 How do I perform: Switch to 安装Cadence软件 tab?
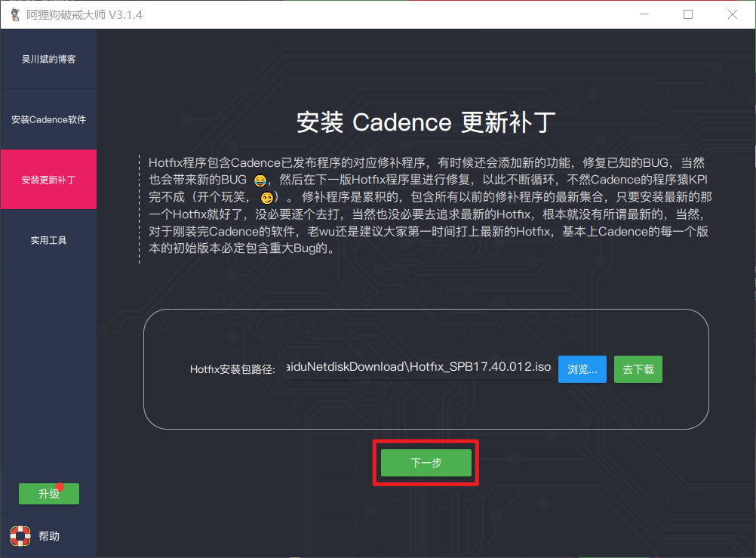point(48,119)
